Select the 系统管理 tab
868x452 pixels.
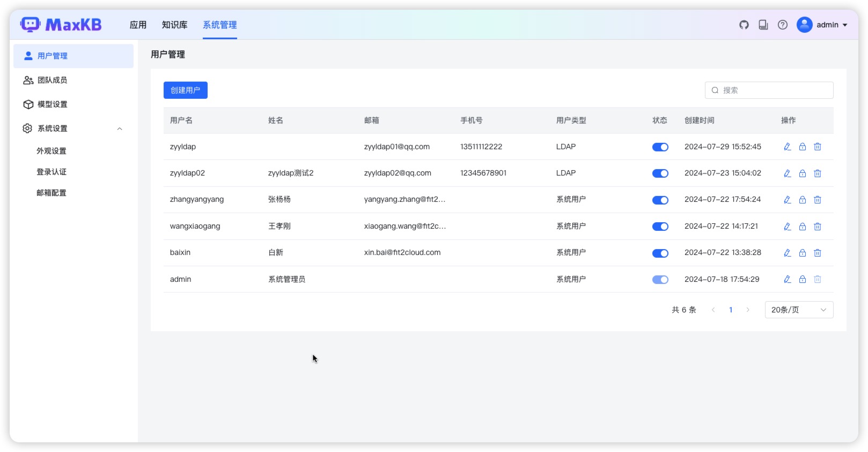[220, 25]
